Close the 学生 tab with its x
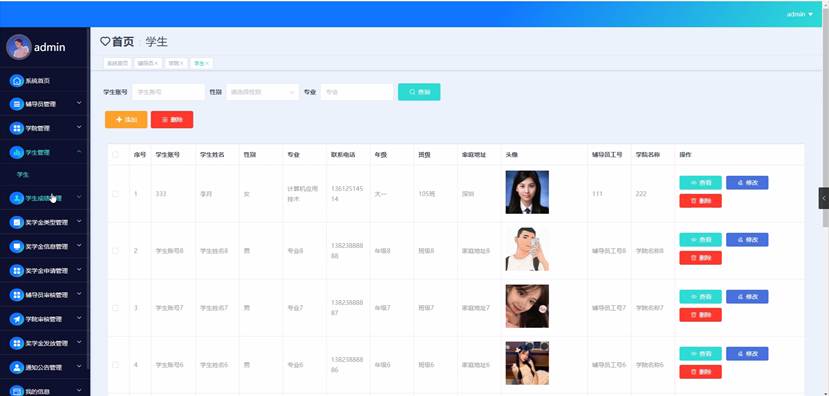The image size is (829, 396). (207, 63)
